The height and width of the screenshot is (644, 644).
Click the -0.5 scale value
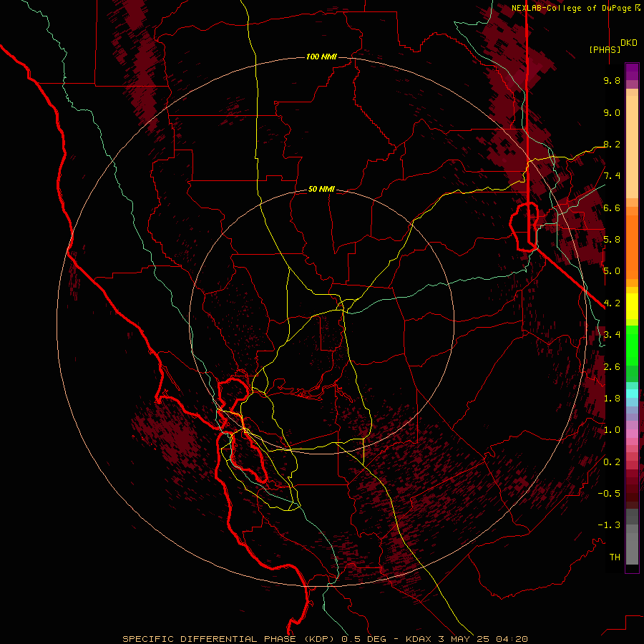coord(609,493)
